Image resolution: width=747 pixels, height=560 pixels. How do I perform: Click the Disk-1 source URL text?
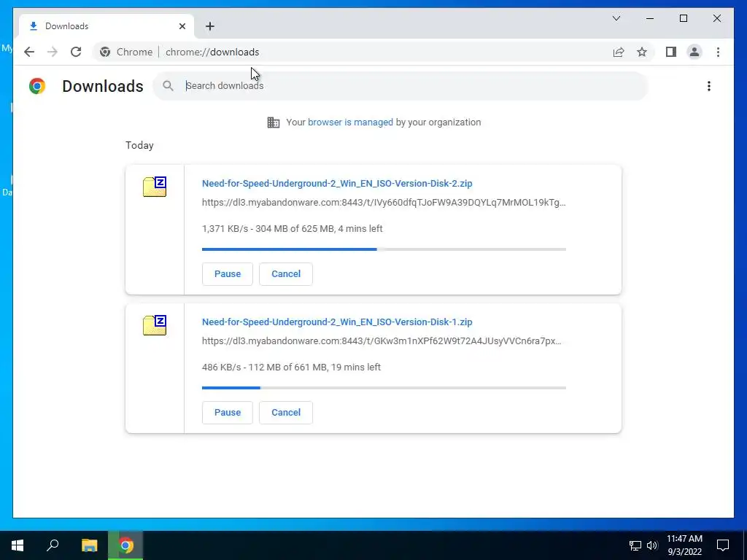[x=382, y=341]
